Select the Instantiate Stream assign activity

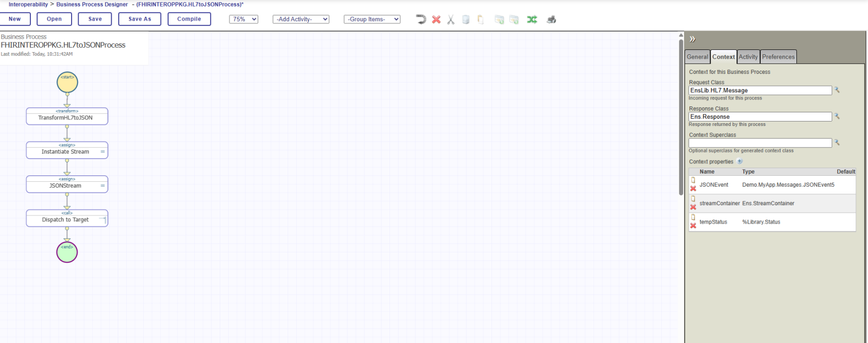[67, 150]
